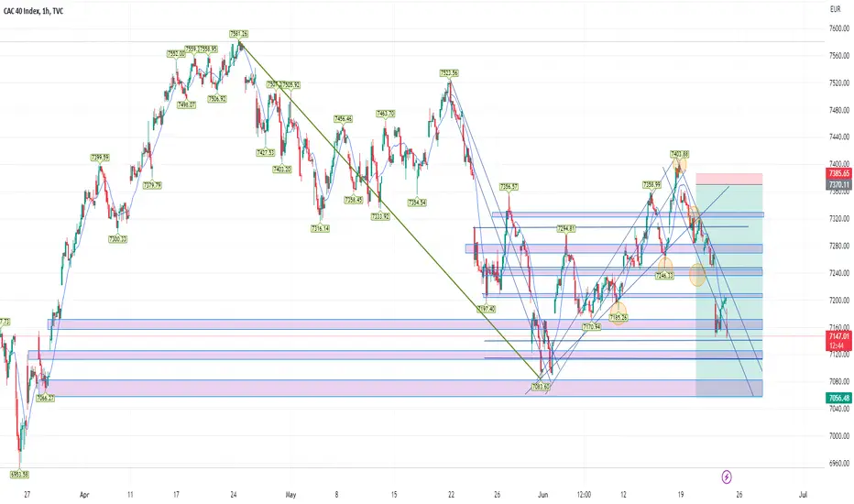Click the 7379.79 pivot low label

[152, 185]
